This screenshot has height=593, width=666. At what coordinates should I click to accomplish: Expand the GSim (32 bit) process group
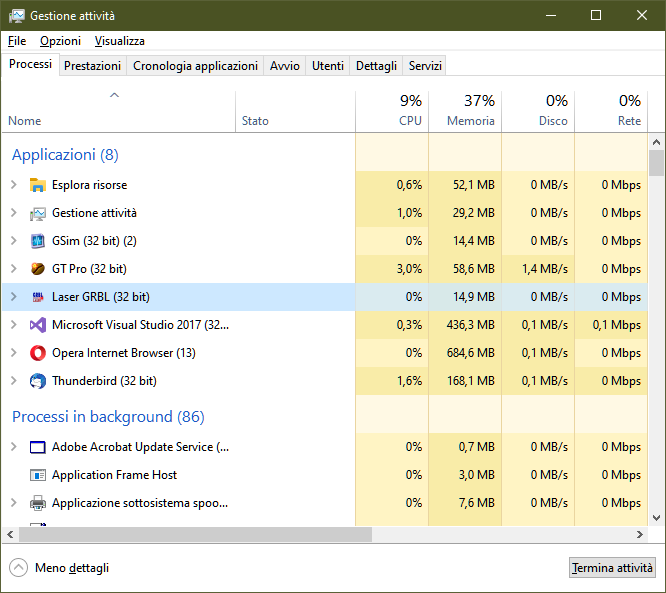(14, 241)
